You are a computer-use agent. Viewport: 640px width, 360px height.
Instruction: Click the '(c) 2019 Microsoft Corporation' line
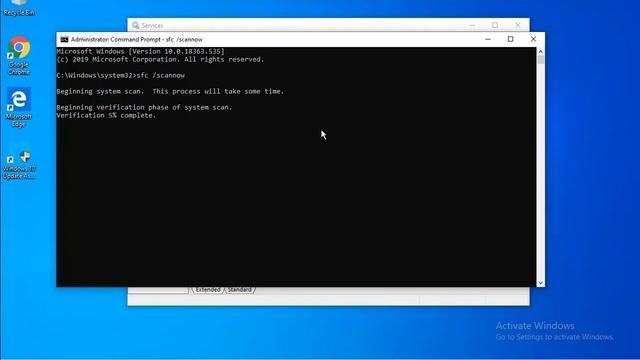tap(160, 60)
